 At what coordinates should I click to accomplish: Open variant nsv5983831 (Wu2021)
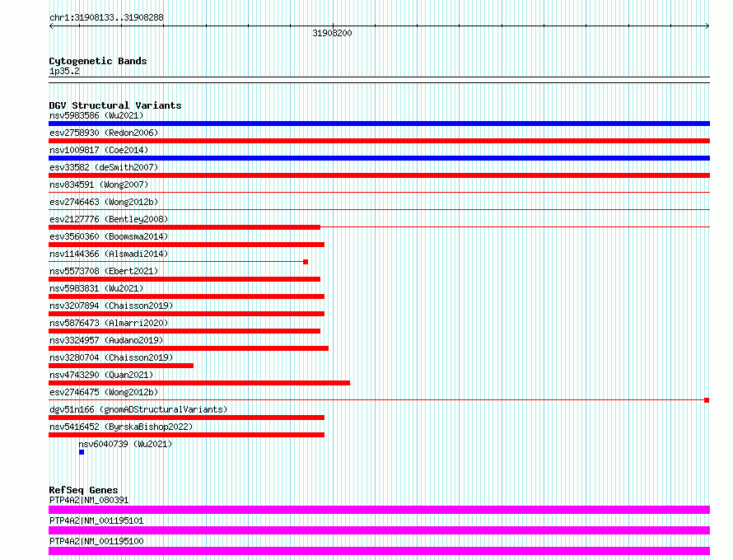coord(96,288)
